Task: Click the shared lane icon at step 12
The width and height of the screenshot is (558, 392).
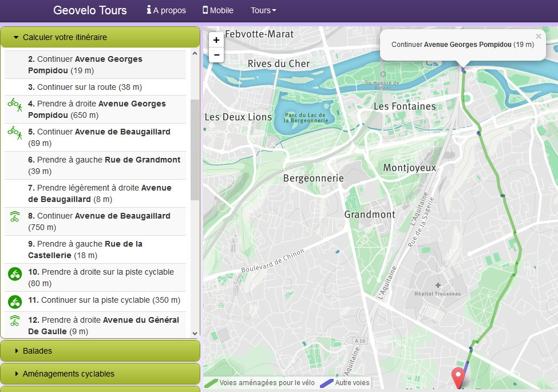Action: [x=15, y=320]
